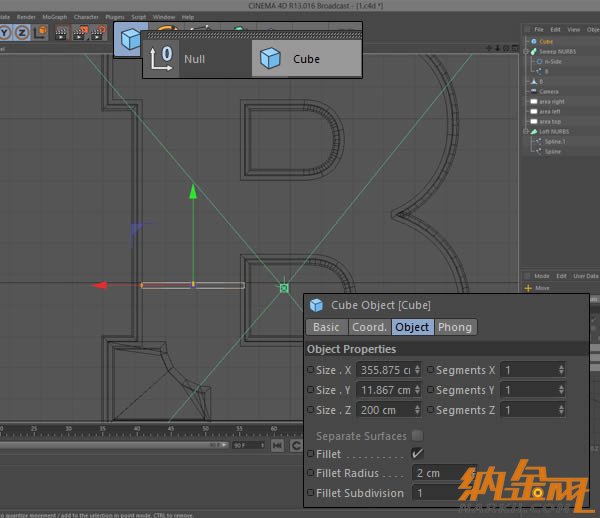Toggle the Fillet Subdivision animation dot

click(311, 492)
